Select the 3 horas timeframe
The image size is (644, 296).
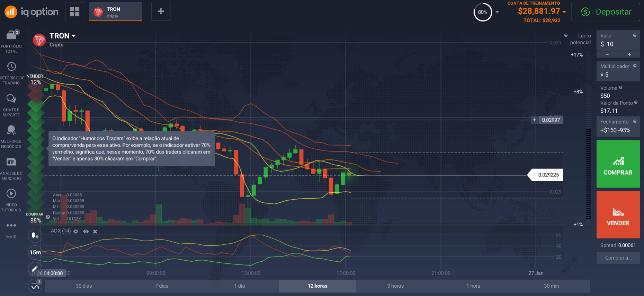tap(395, 286)
